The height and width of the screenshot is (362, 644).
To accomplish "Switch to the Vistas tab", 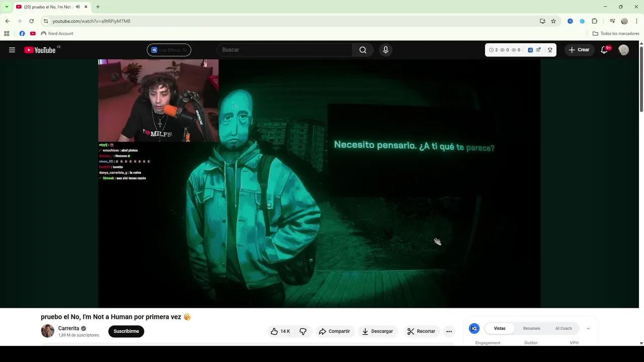I will (500, 328).
